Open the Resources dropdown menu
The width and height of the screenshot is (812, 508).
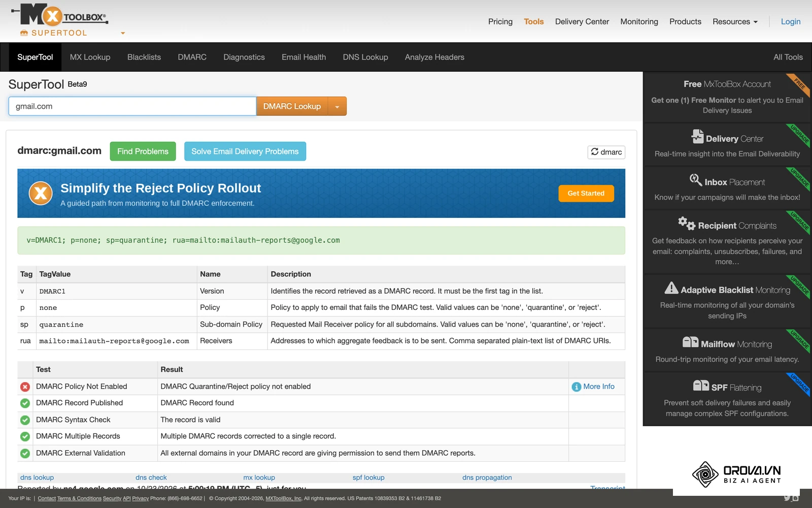coord(735,21)
